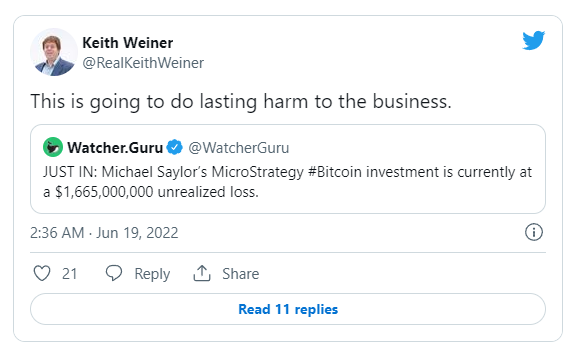This screenshot has height=361, width=580.
Task: Click the Keith Weiner display name
Action: coord(128,43)
